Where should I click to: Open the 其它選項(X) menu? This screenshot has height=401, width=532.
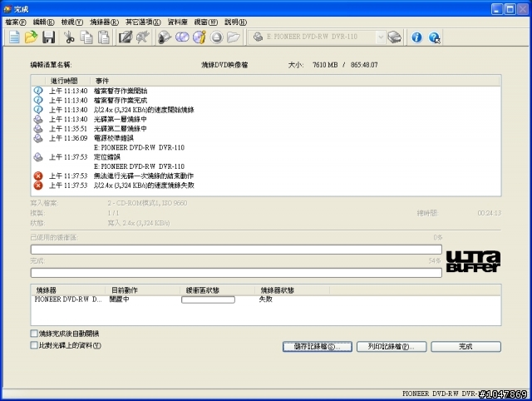pyautogui.click(x=143, y=22)
